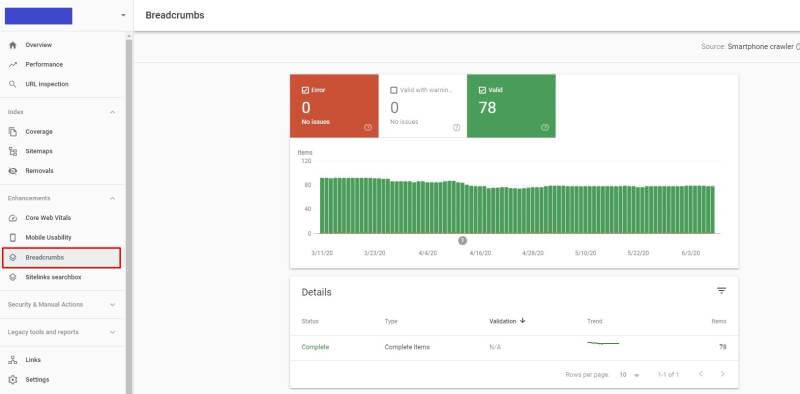Screen dimensions: 800x394
Task: Click the Overview home icon
Action: [x=13, y=45]
